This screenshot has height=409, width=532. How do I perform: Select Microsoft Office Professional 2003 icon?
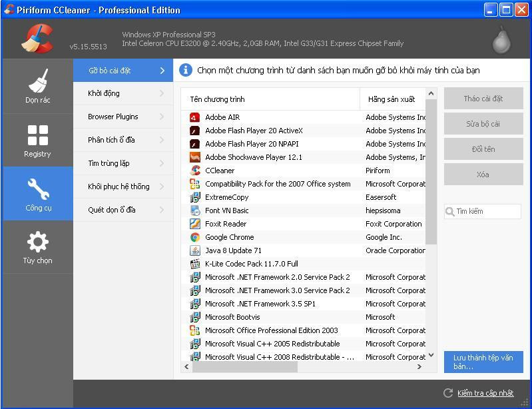[x=194, y=330]
